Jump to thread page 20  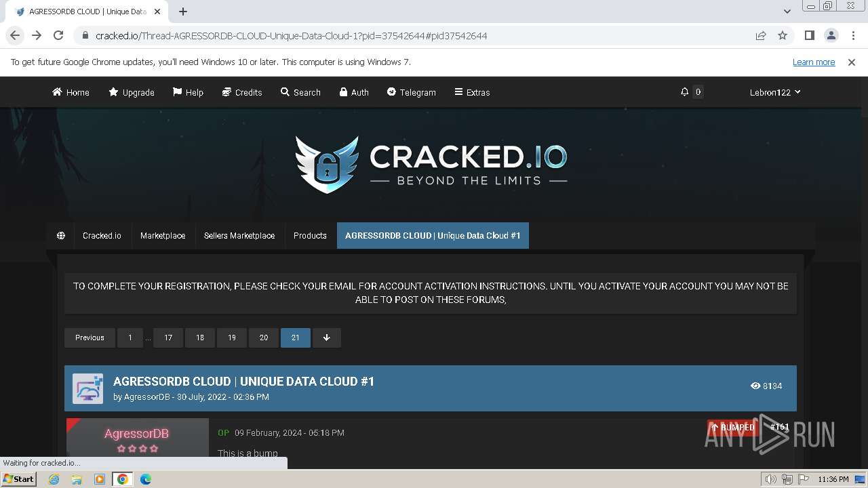point(264,338)
